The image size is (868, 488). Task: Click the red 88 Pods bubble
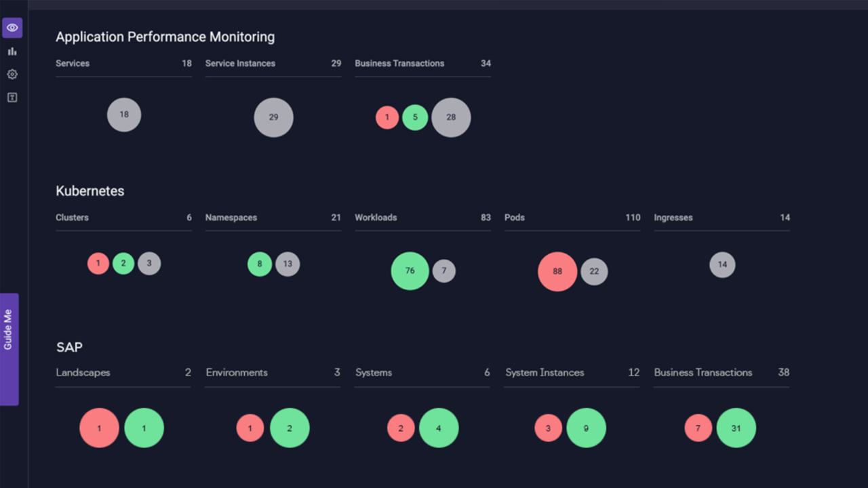pyautogui.click(x=557, y=271)
